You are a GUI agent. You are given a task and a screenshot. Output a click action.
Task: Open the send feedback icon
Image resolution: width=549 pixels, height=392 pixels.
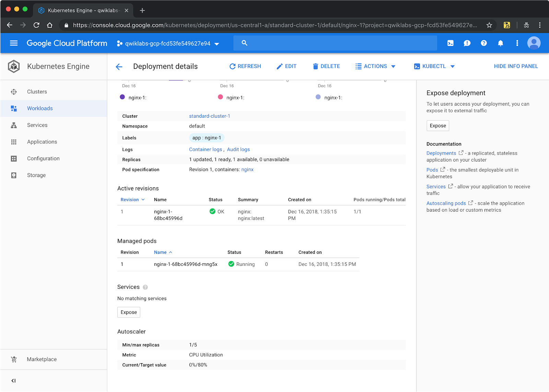tap(467, 43)
